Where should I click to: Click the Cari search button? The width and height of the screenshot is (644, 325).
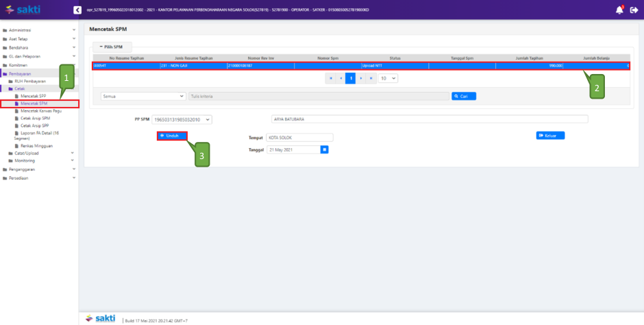click(x=463, y=97)
